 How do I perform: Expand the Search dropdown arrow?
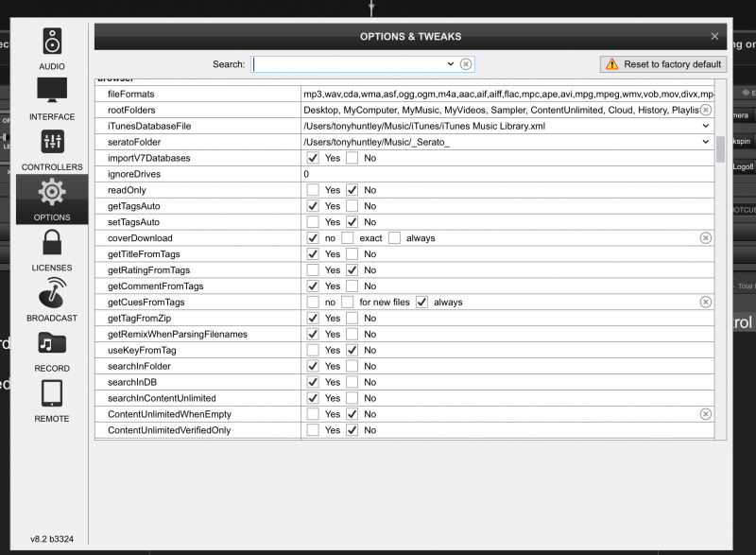(451, 64)
